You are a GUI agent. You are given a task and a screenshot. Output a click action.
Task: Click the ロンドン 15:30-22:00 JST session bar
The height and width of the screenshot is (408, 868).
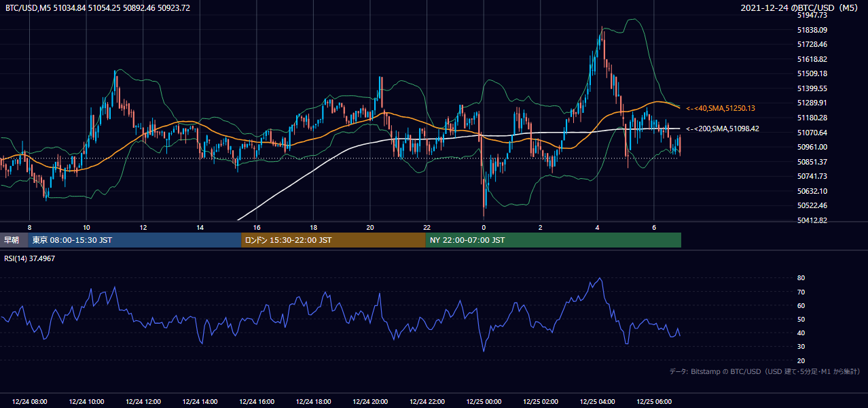point(333,240)
